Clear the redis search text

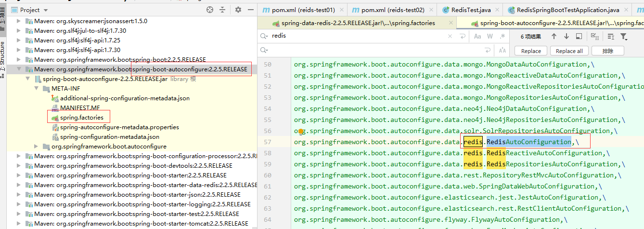pyautogui.click(x=450, y=36)
